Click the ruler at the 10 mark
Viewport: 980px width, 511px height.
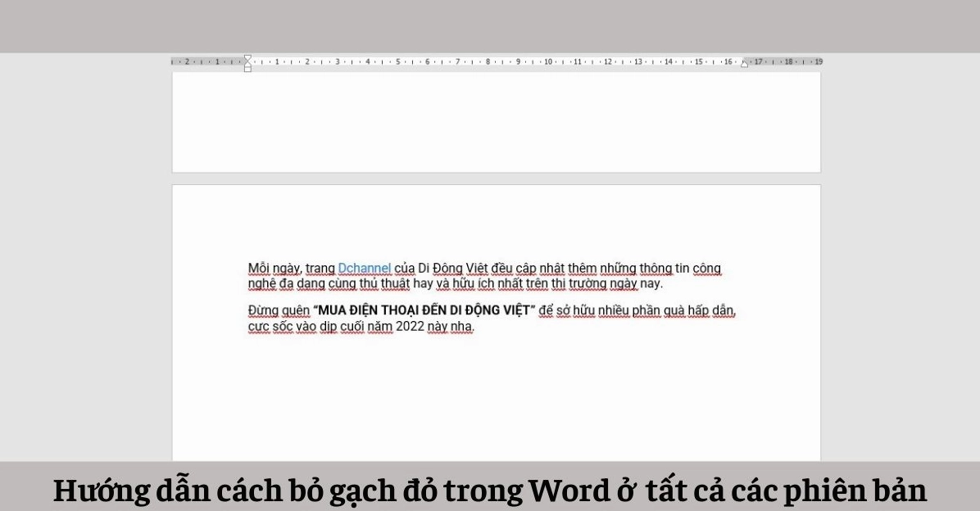coord(548,62)
